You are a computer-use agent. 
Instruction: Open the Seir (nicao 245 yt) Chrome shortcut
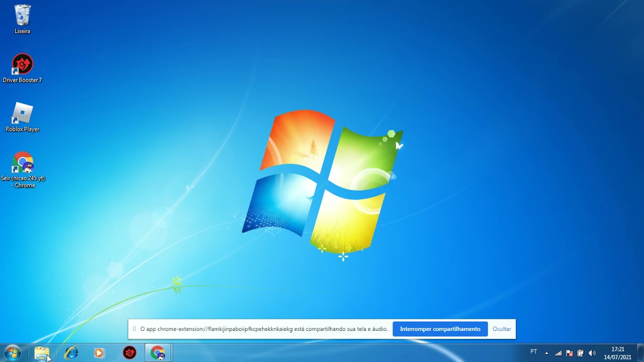tap(23, 170)
